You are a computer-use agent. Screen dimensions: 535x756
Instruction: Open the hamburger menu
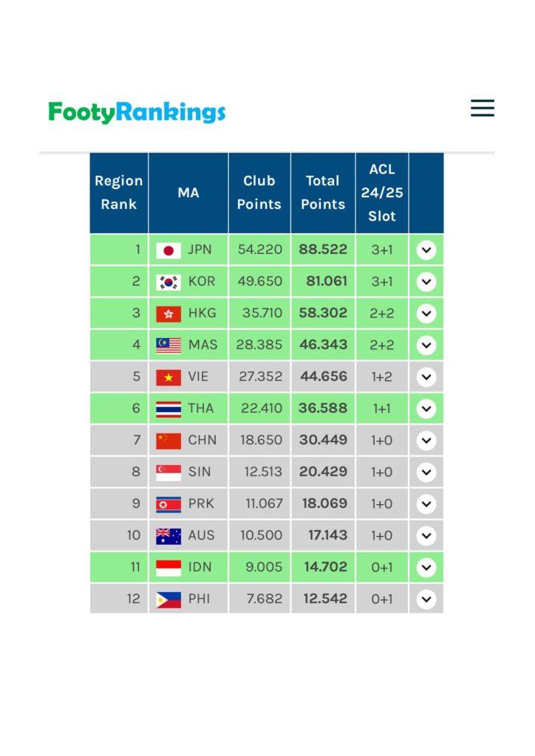pyautogui.click(x=483, y=108)
